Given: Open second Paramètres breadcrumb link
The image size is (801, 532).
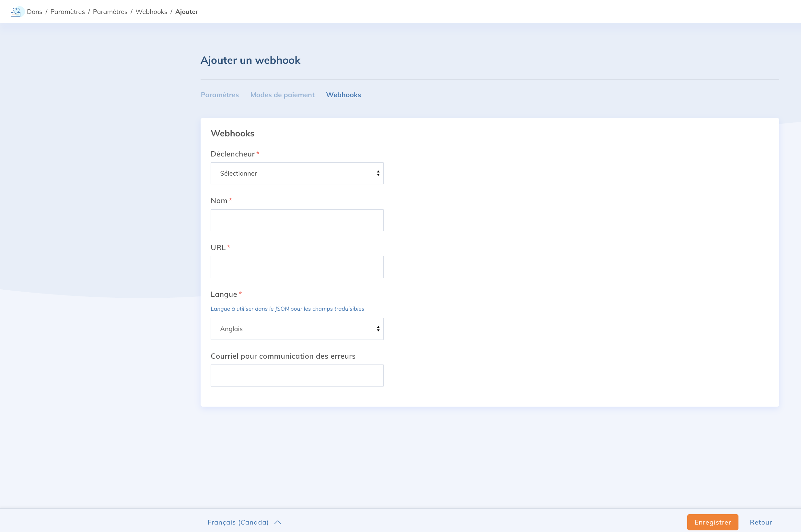Looking at the screenshot, I should [110, 12].
